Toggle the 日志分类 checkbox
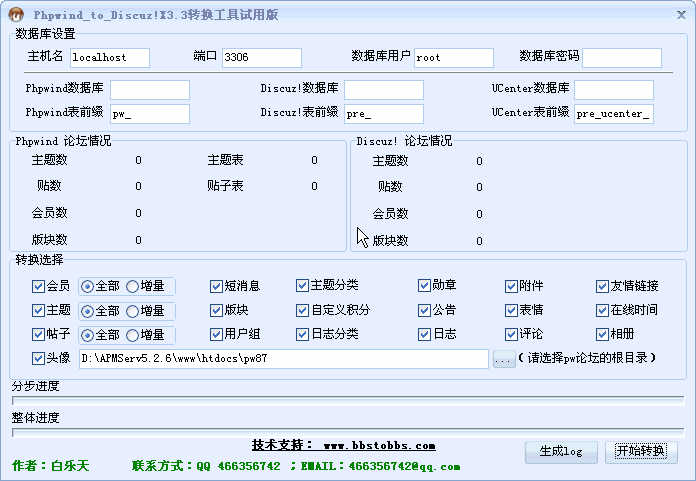The height and width of the screenshot is (481, 696). tap(302, 334)
